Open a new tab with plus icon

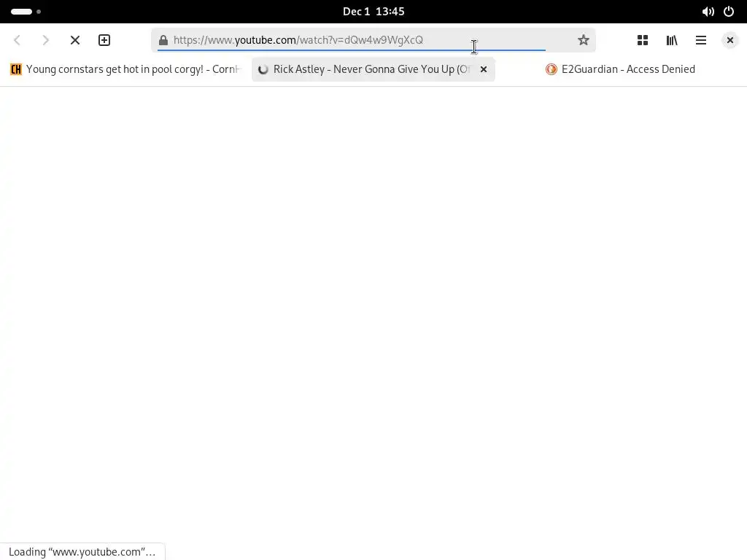pos(104,40)
